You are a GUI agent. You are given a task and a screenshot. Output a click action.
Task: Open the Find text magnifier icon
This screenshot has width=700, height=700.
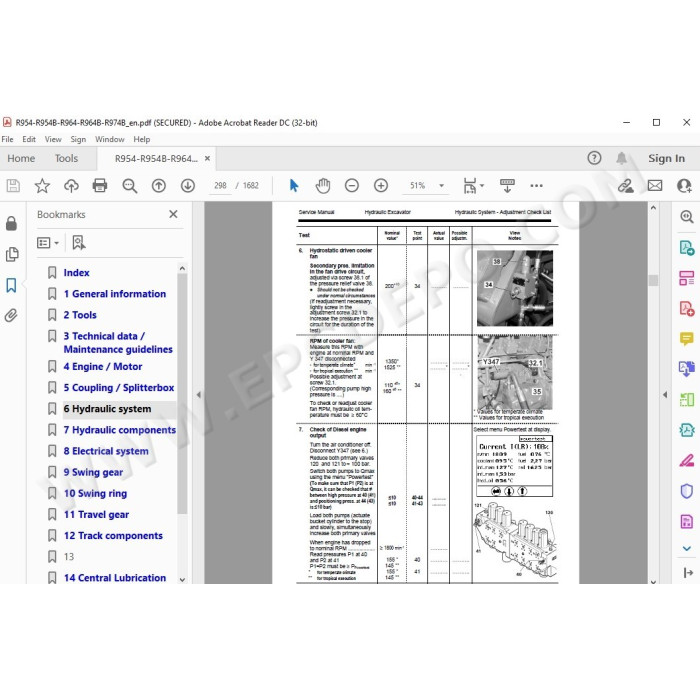(x=129, y=185)
